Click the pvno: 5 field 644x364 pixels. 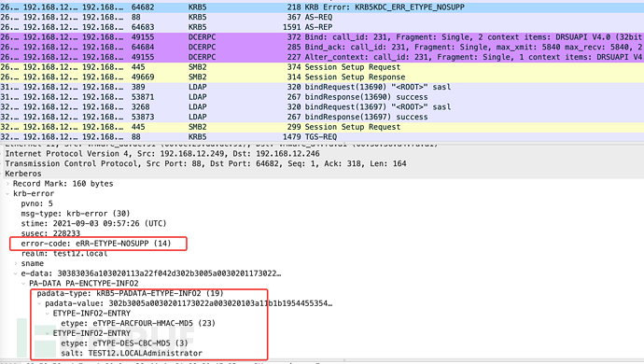[x=37, y=203]
